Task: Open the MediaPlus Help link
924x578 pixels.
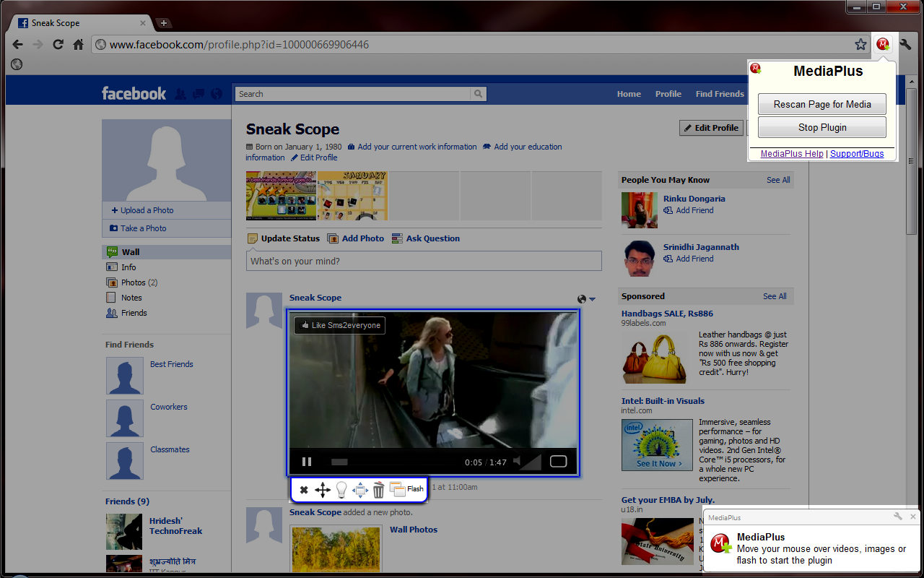Action: 792,154
